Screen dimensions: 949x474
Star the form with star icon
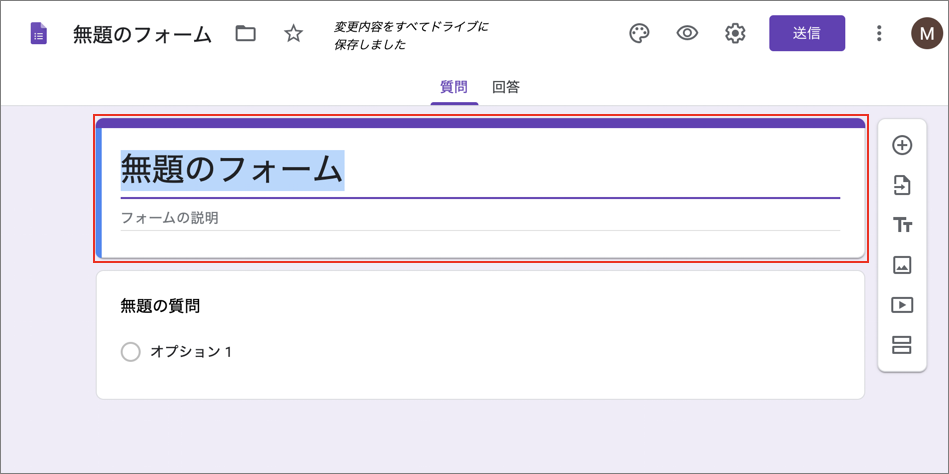(294, 33)
